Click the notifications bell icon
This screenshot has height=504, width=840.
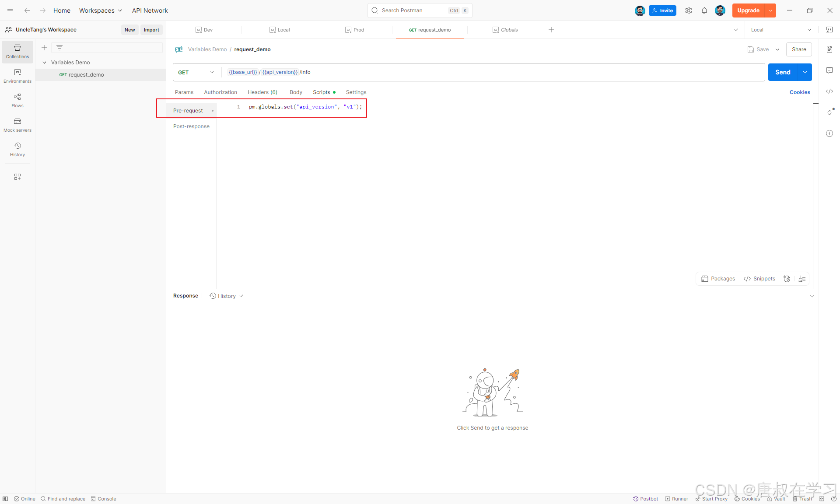704,10
